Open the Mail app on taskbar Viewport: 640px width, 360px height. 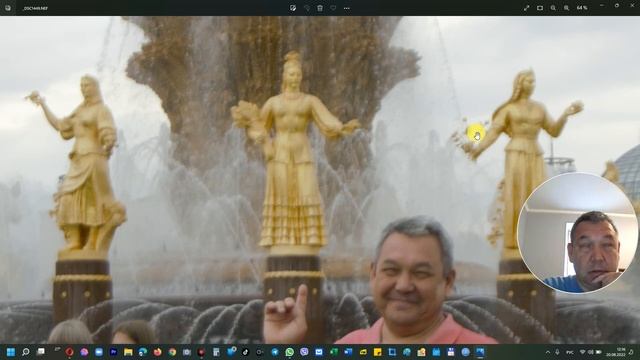319,352
